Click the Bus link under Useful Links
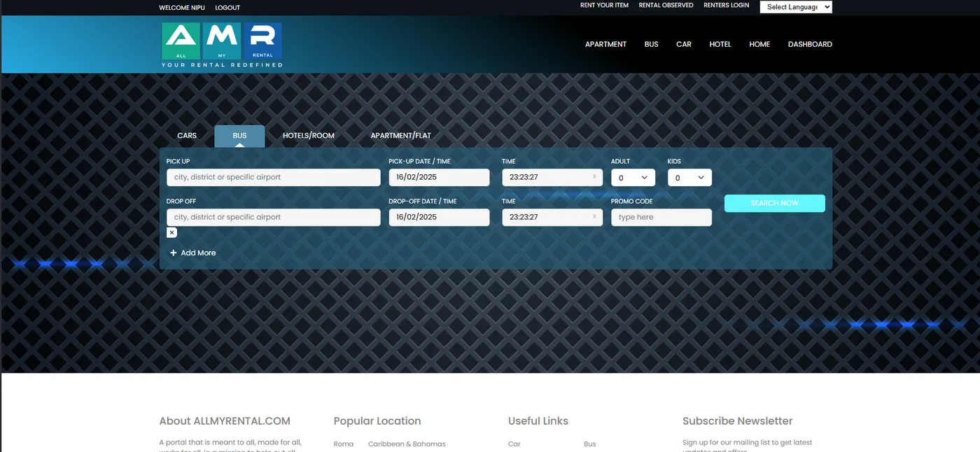The image size is (980, 452). click(590, 444)
